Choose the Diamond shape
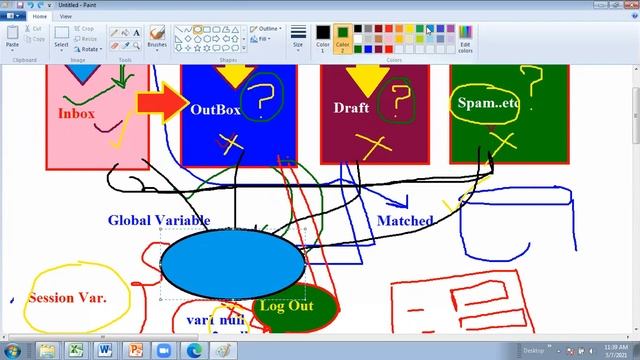The width and height of the screenshot is (640, 360). [188, 39]
